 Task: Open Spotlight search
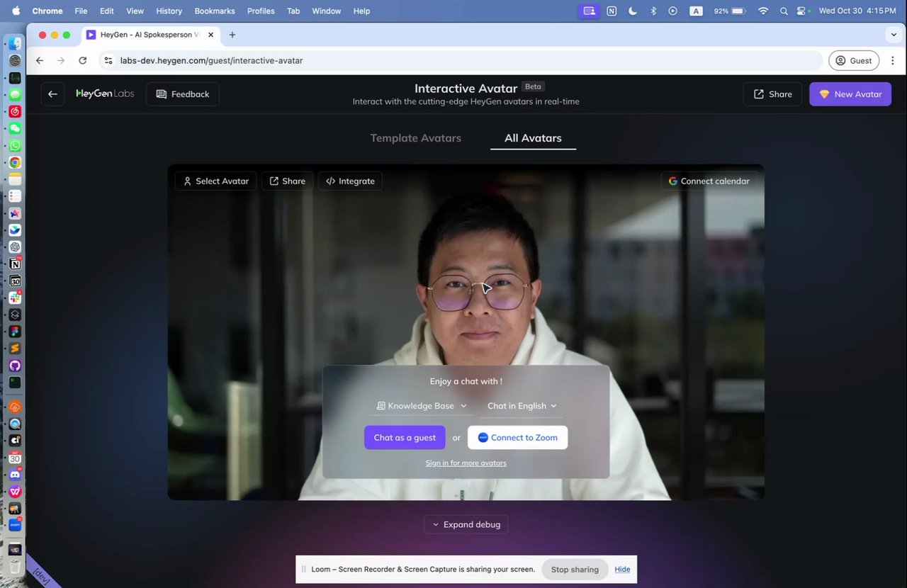[784, 11]
